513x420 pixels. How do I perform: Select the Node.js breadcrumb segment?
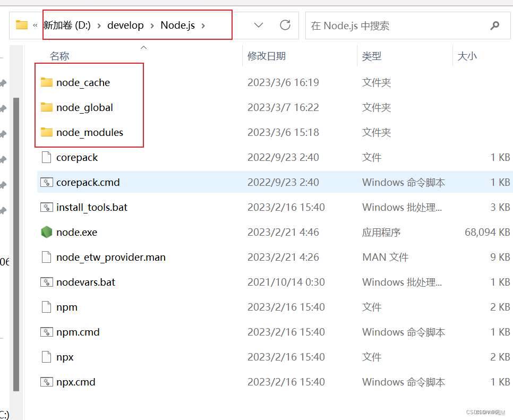pos(178,25)
